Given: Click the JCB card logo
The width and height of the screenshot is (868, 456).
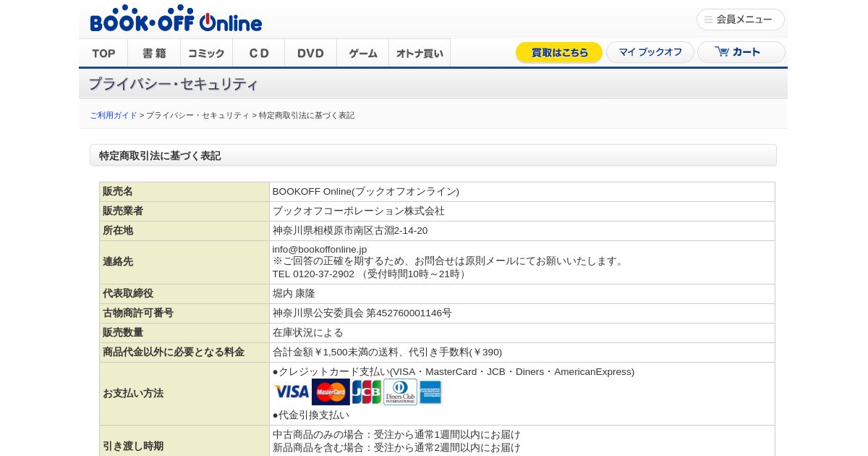Looking at the screenshot, I should (x=367, y=392).
